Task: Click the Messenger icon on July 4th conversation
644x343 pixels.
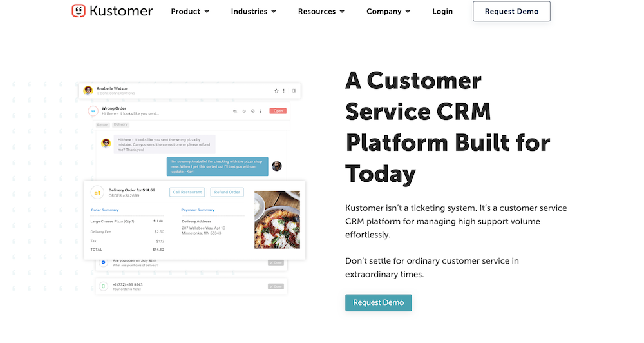Action: [104, 262]
